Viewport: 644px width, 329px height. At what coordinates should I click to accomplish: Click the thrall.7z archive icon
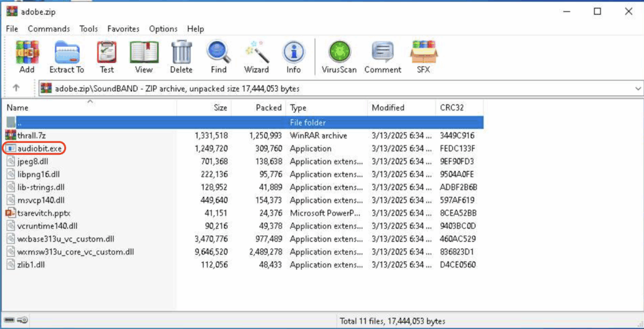[11, 135]
